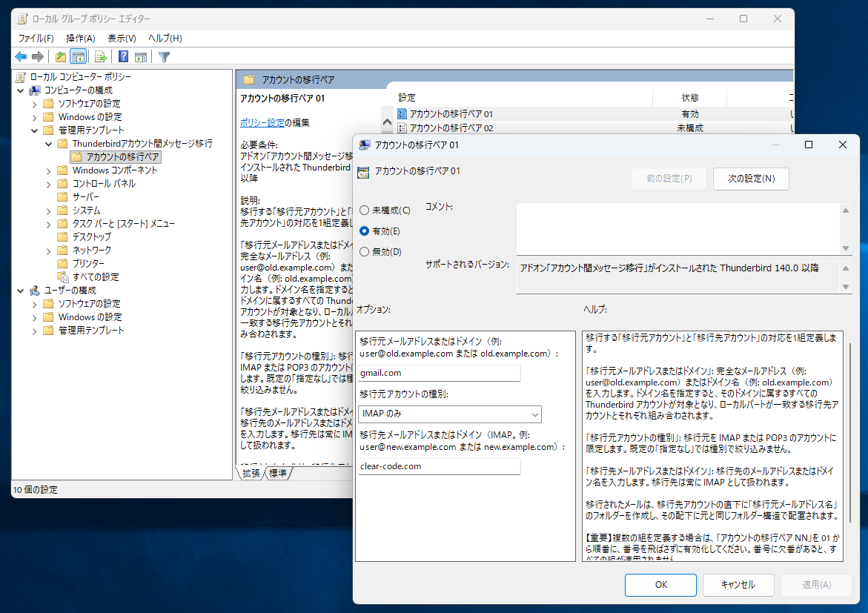
Task: Expand the コントロール パネル node
Action: [48, 184]
